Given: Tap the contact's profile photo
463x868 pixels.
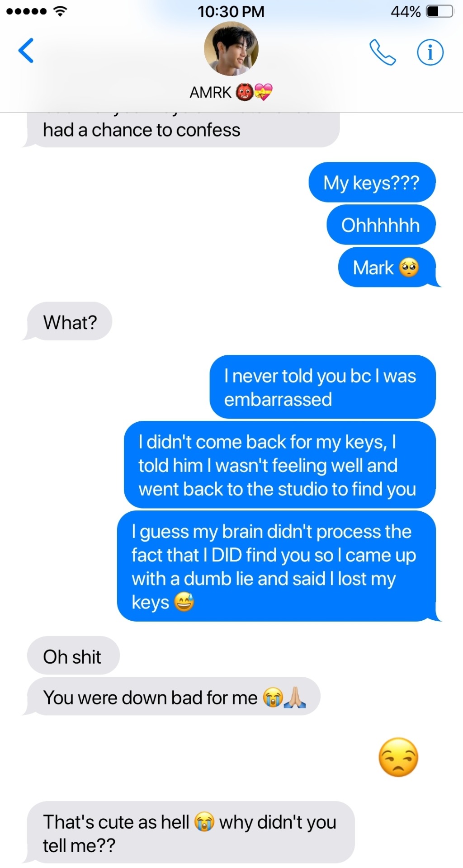Looking at the screenshot, I should [x=231, y=48].
